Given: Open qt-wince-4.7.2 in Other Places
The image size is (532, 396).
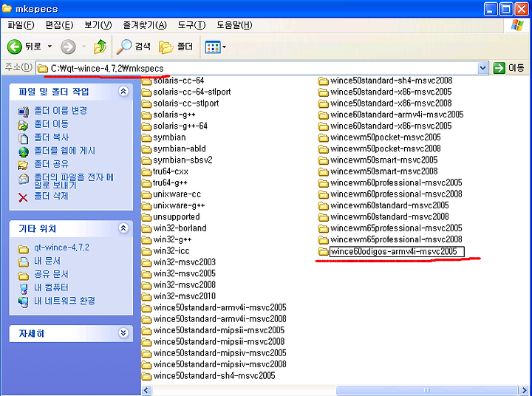Looking at the screenshot, I should click(x=62, y=247).
